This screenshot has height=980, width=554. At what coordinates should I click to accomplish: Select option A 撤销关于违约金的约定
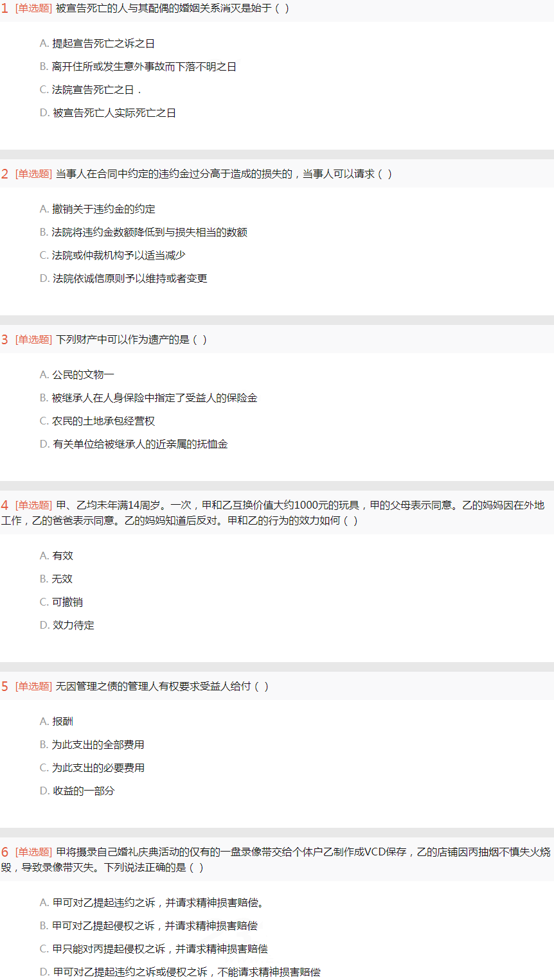(97, 209)
